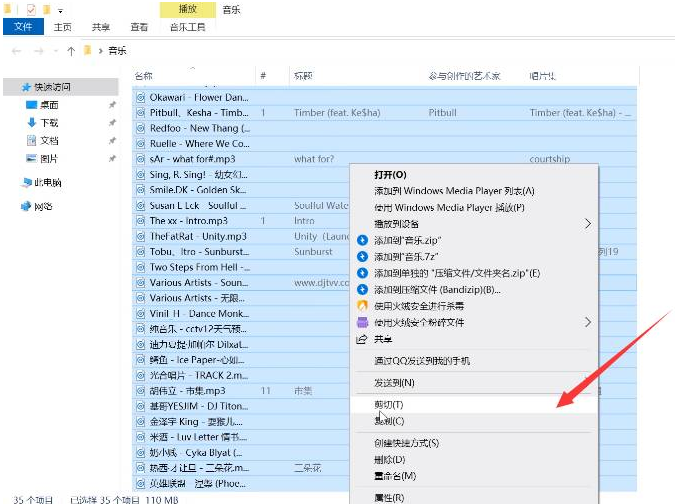Choose 属性(R) in context menu
This screenshot has width=675, height=504.
[x=474, y=498]
